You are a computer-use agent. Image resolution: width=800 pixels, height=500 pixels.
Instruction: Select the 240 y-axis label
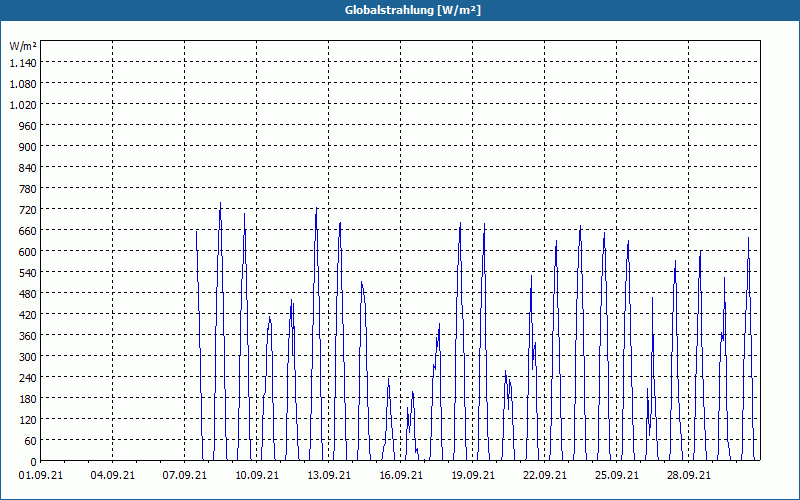pyautogui.click(x=28, y=378)
